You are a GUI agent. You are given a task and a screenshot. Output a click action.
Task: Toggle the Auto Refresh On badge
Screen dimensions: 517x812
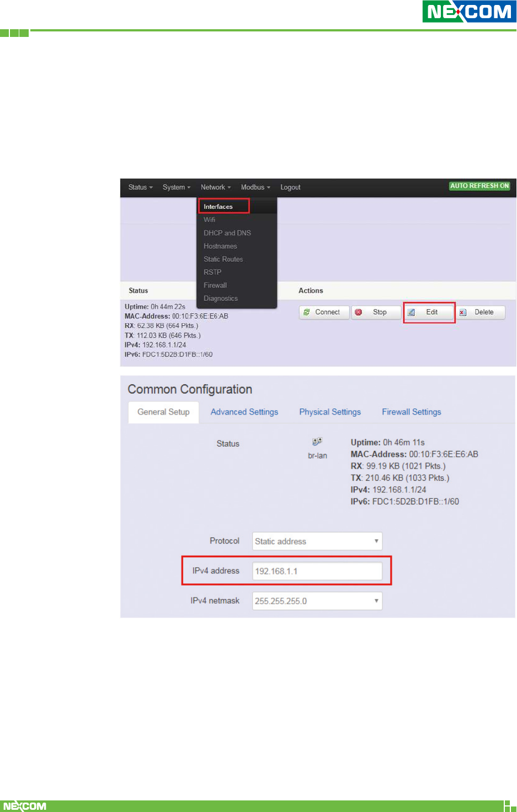point(479,186)
